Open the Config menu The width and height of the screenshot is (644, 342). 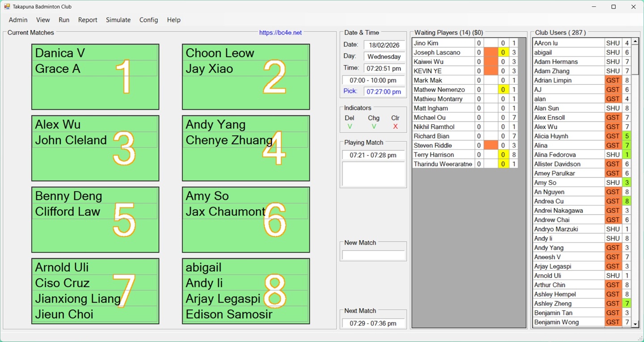click(x=148, y=20)
